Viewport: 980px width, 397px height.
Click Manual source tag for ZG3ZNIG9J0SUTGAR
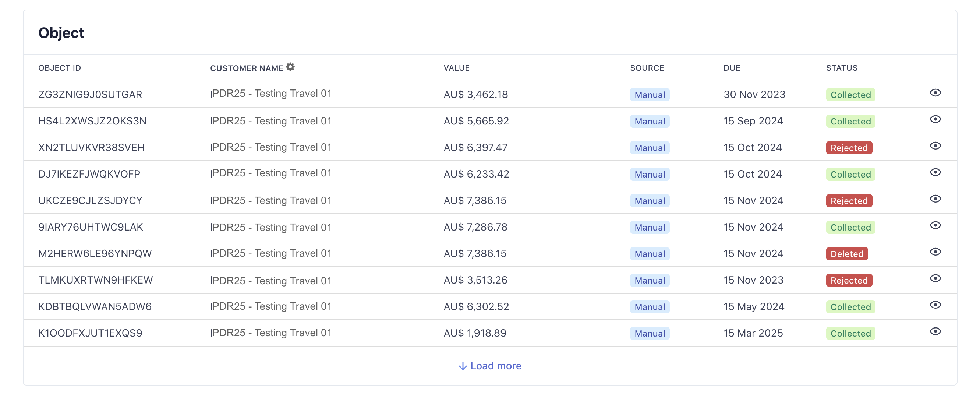tap(650, 95)
